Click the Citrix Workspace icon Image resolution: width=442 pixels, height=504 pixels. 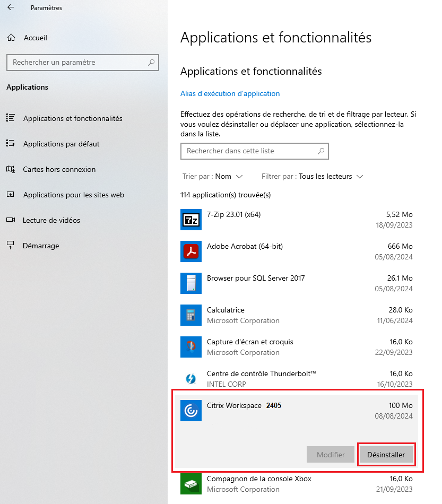(191, 411)
